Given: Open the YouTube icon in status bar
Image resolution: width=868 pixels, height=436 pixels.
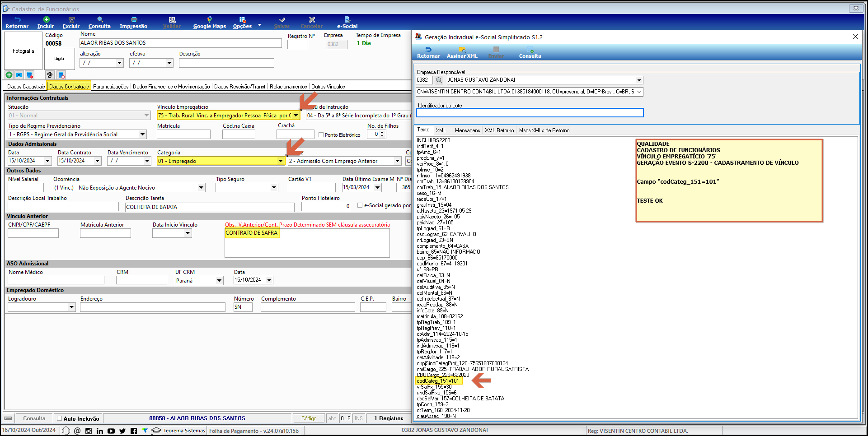Looking at the screenshot, I should pos(111,431).
